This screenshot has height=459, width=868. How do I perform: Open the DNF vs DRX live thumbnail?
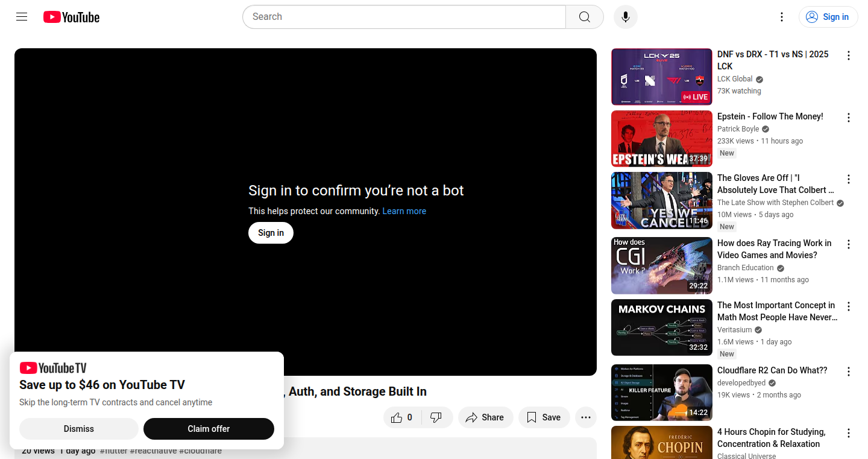tap(662, 77)
